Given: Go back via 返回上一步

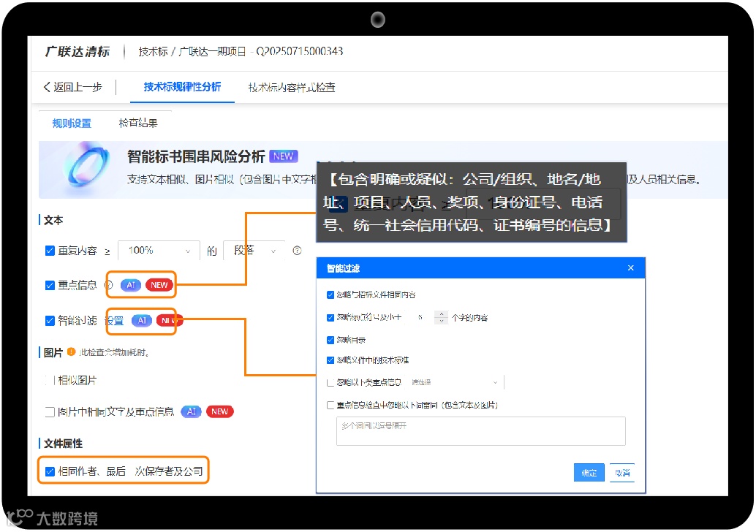Looking at the screenshot, I should (x=73, y=87).
